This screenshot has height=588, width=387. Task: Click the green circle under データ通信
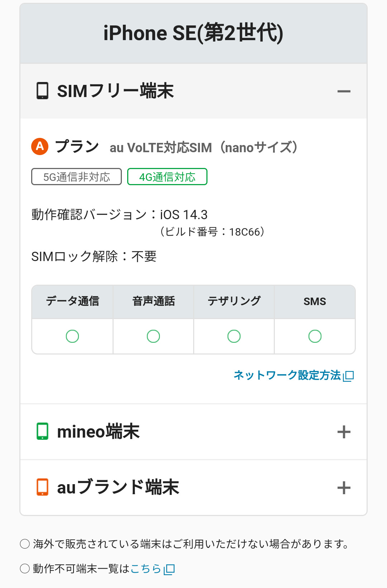pos(72,336)
